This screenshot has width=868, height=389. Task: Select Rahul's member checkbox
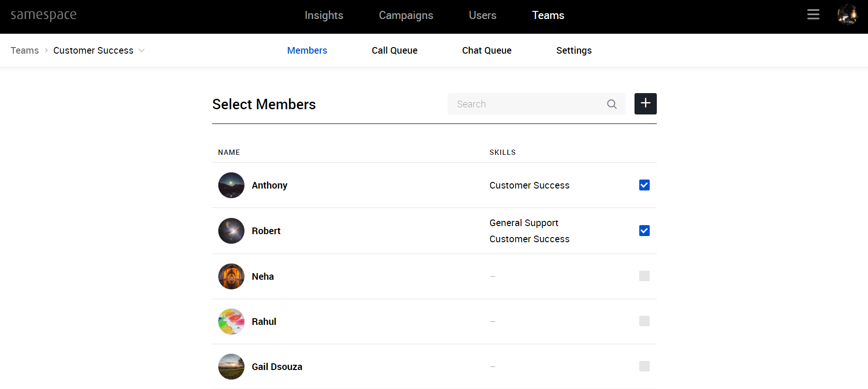[x=644, y=321]
